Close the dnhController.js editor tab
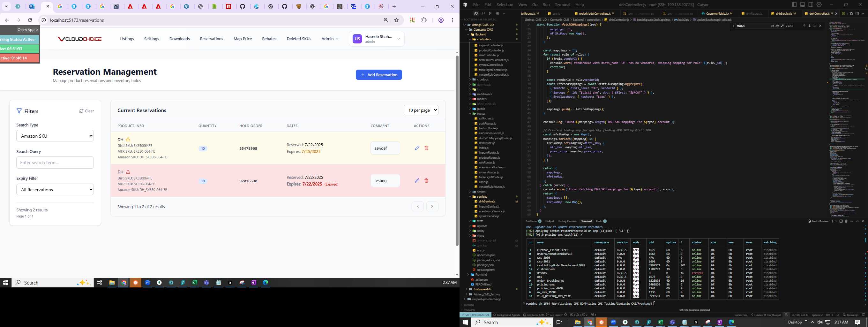The image size is (868, 327). [x=836, y=14]
